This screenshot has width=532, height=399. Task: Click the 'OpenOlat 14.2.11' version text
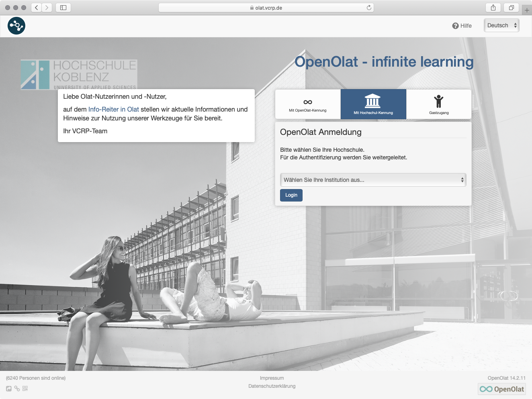click(507, 378)
